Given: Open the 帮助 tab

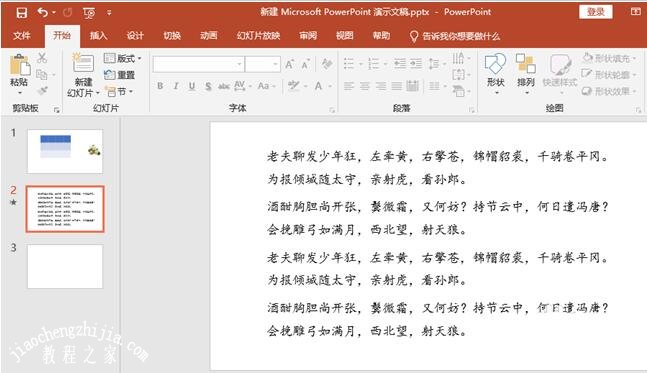Looking at the screenshot, I should coord(381,36).
